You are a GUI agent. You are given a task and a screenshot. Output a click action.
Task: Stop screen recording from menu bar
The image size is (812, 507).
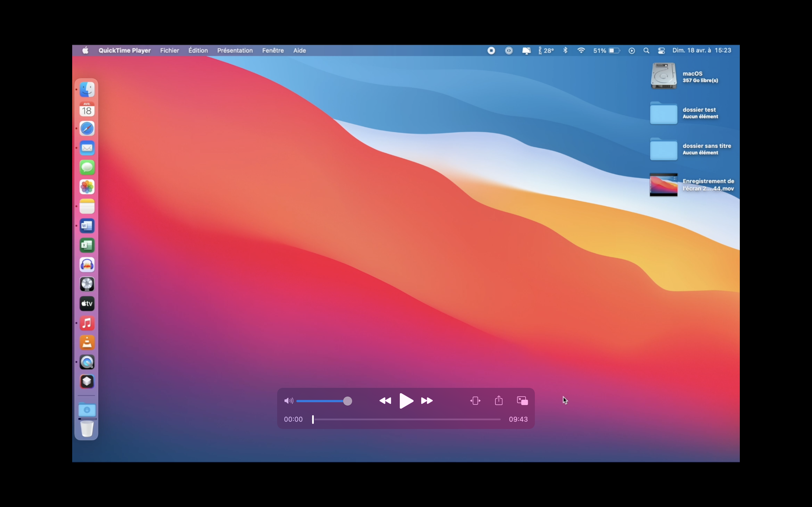point(491,50)
